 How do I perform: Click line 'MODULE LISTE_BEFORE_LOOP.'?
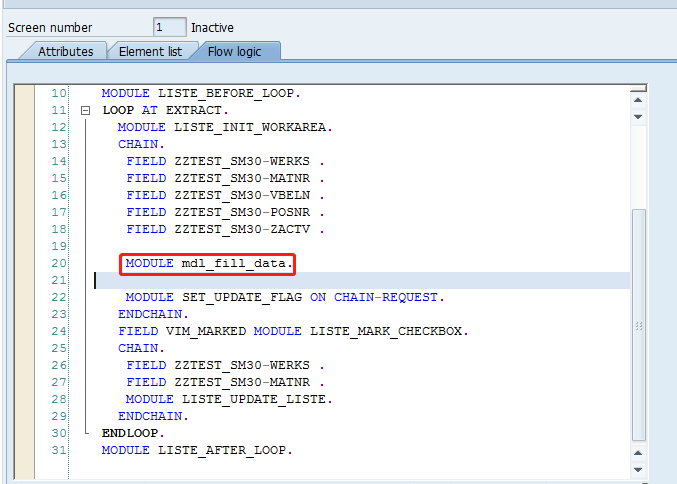[x=201, y=93]
